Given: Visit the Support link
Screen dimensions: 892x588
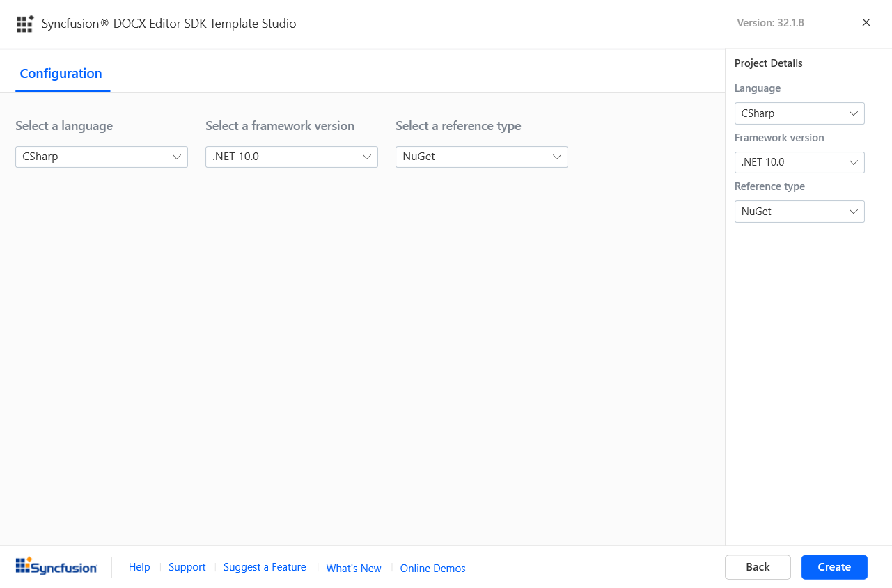Looking at the screenshot, I should coord(187,567).
